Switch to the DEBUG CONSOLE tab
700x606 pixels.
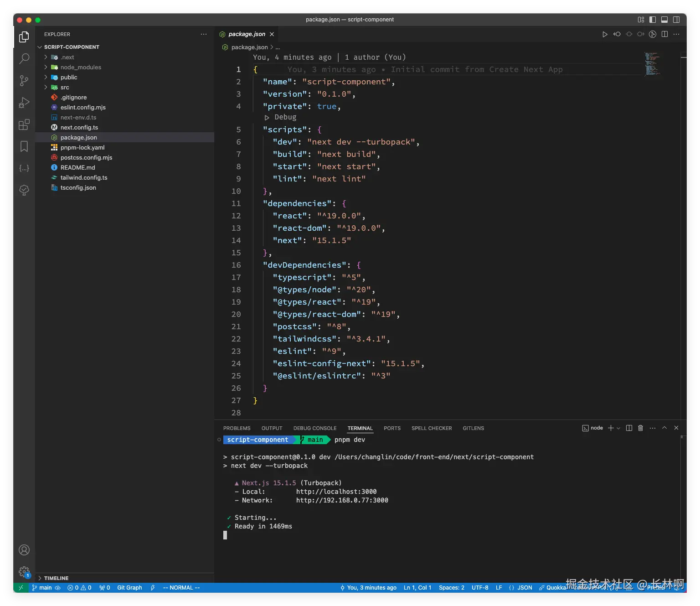314,429
